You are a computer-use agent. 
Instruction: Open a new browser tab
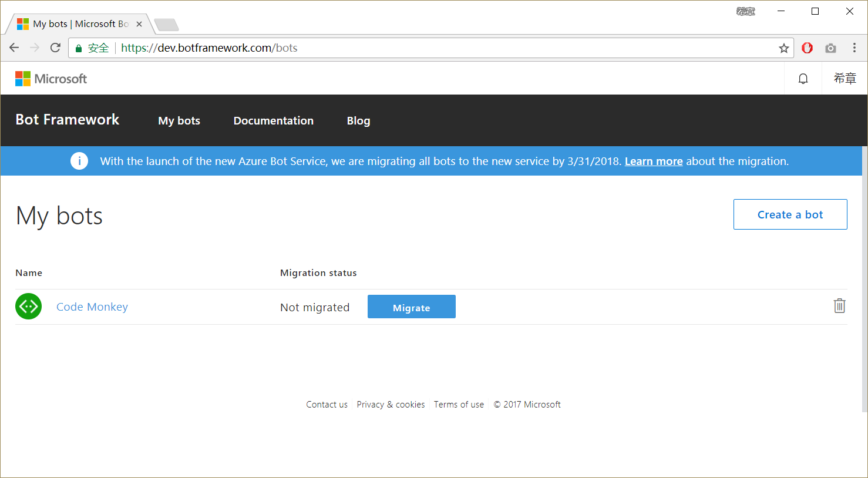click(x=165, y=23)
